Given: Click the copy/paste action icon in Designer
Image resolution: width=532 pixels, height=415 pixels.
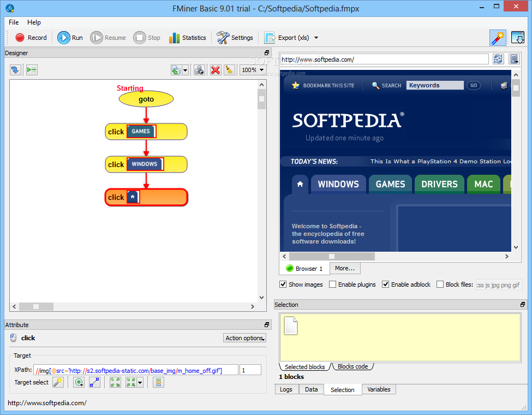Looking at the screenshot, I should click(176, 70).
